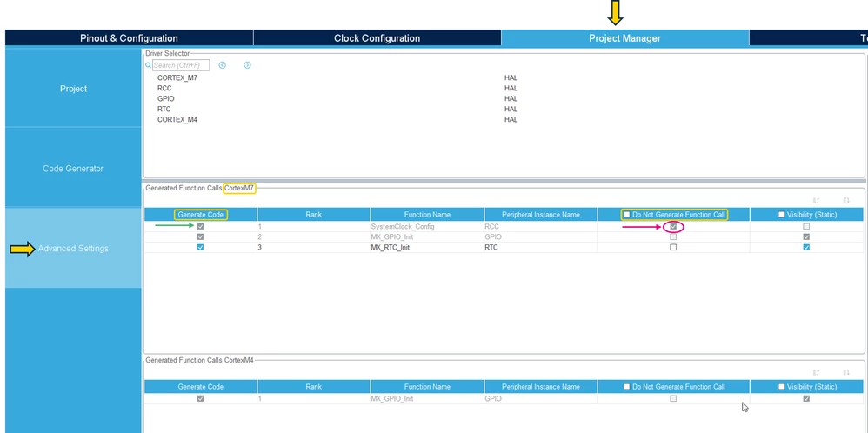
Task: Open the HAL driver dropdown for RCC
Action: point(511,89)
